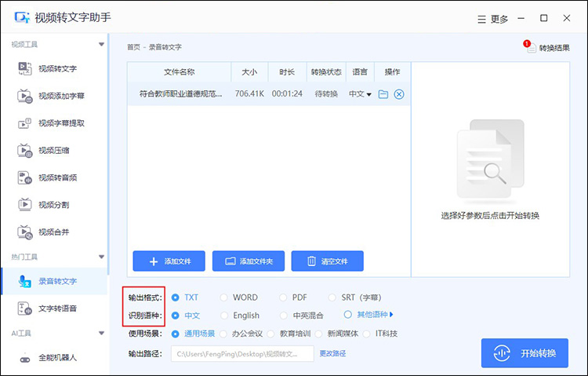Click the 文字转语音 icon
This screenshot has width=588, height=376.
25,308
